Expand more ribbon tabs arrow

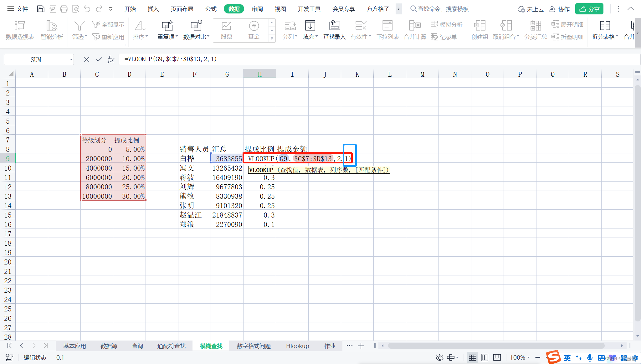coord(398,9)
